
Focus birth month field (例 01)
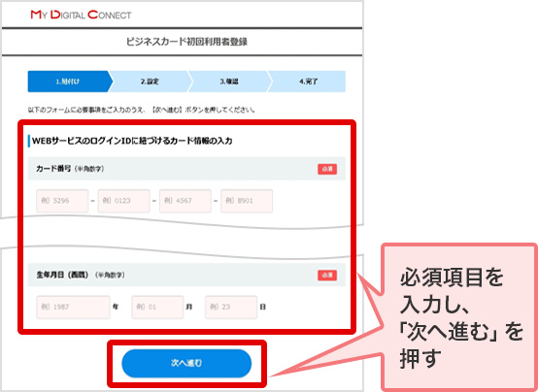157,307
